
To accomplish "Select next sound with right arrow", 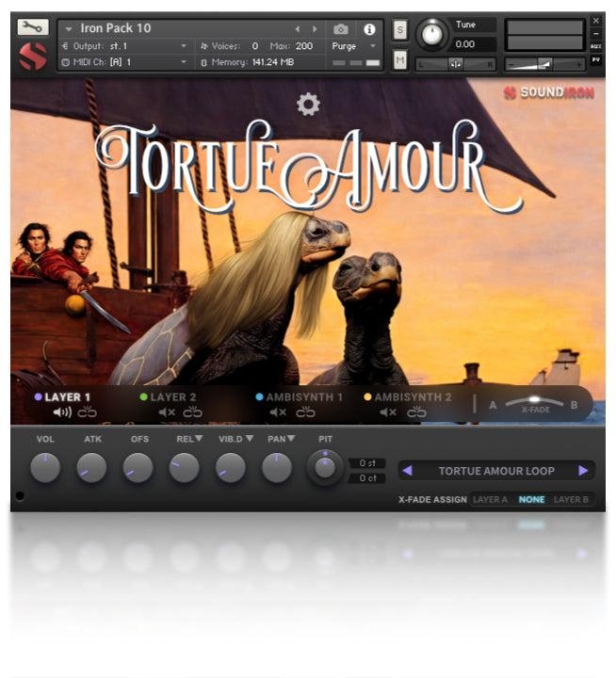I will tap(583, 471).
